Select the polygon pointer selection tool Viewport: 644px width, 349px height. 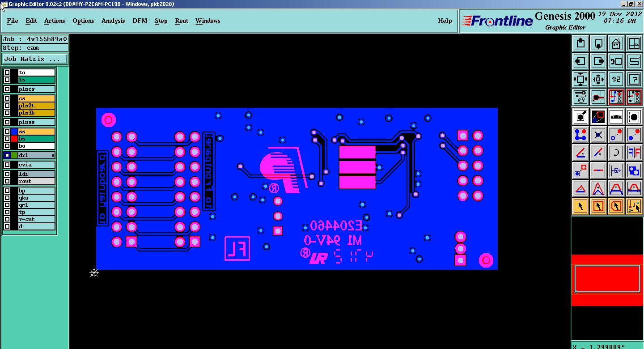(x=616, y=206)
